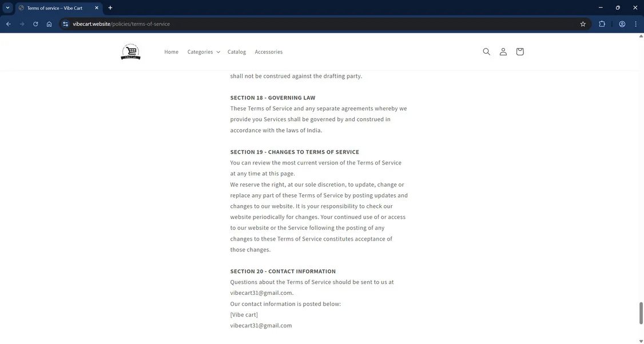The height and width of the screenshot is (344, 644).
Task: Restore down the browser window
Action: [618, 8]
